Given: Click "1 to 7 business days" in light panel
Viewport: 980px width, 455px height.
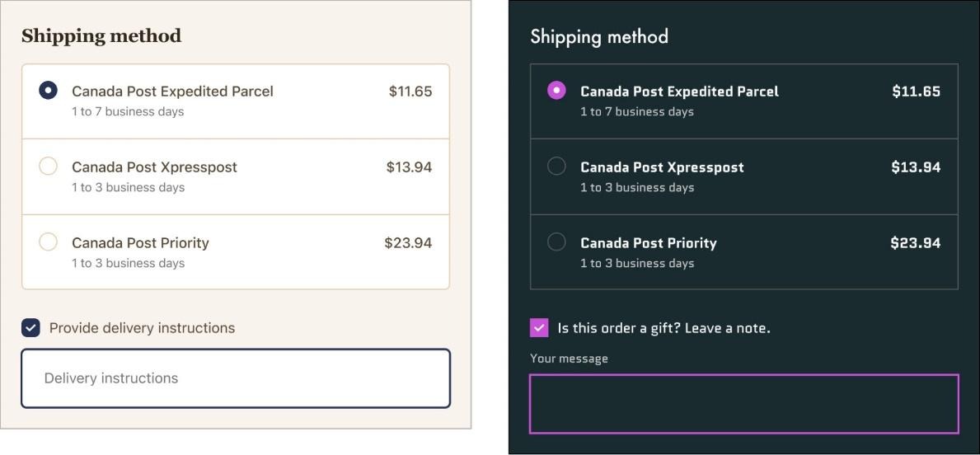Looking at the screenshot, I should tap(128, 111).
